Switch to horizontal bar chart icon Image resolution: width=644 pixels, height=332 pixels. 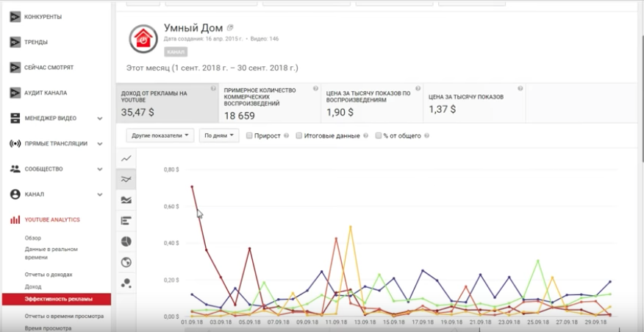pos(126,221)
